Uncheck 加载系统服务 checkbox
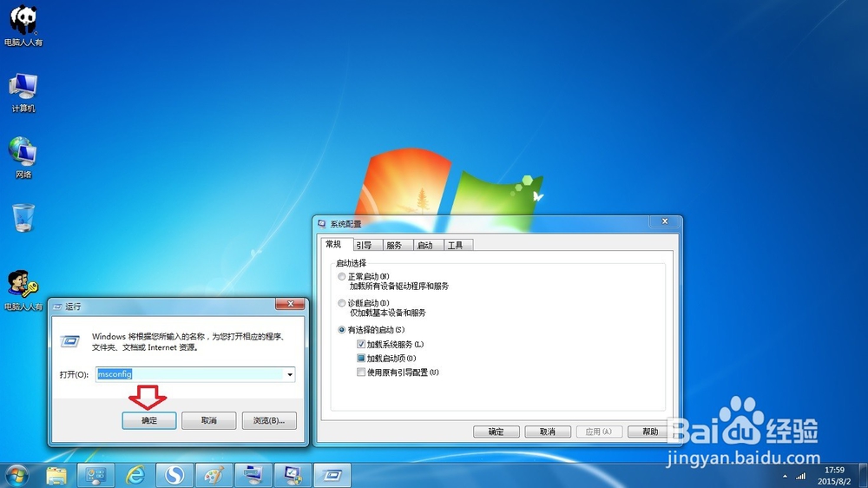 [x=361, y=344]
